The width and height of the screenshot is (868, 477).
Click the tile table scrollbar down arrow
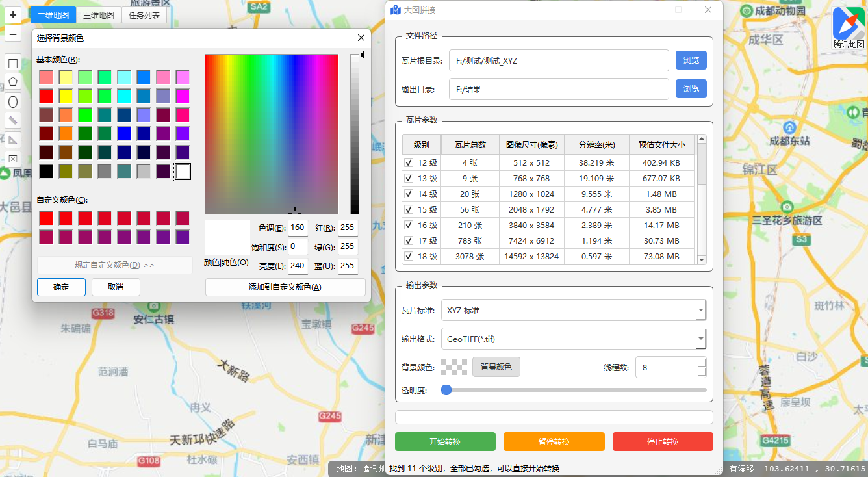point(702,259)
